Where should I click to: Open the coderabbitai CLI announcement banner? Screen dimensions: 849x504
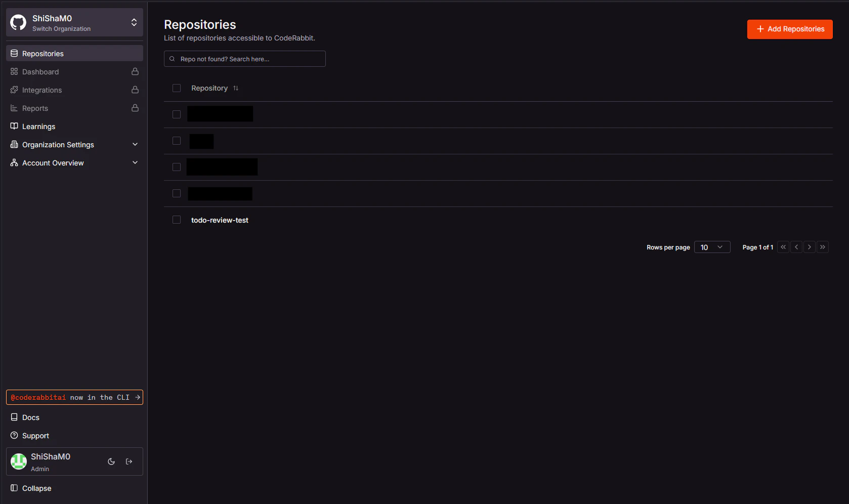click(x=74, y=397)
